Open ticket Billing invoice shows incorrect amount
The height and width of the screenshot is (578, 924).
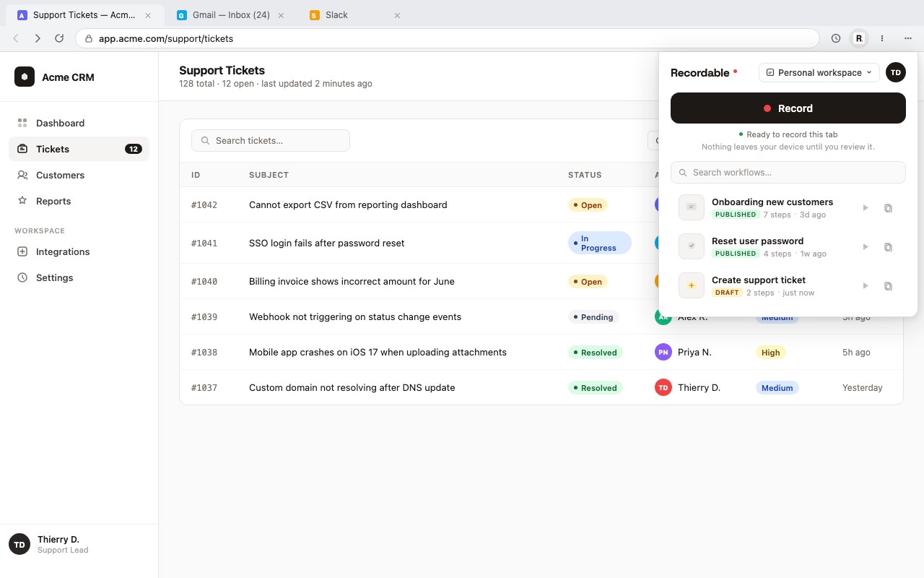[x=352, y=282]
